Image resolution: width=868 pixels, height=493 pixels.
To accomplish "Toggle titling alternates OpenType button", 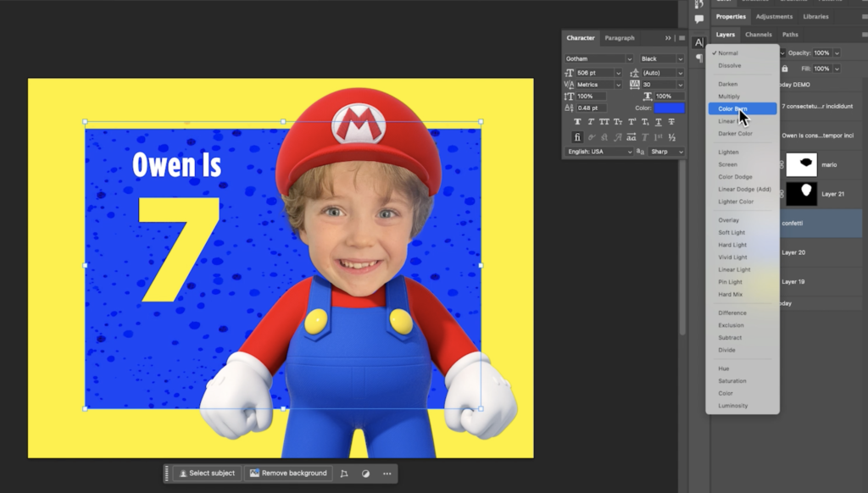I will pyautogui.click(x=645, y=137).
